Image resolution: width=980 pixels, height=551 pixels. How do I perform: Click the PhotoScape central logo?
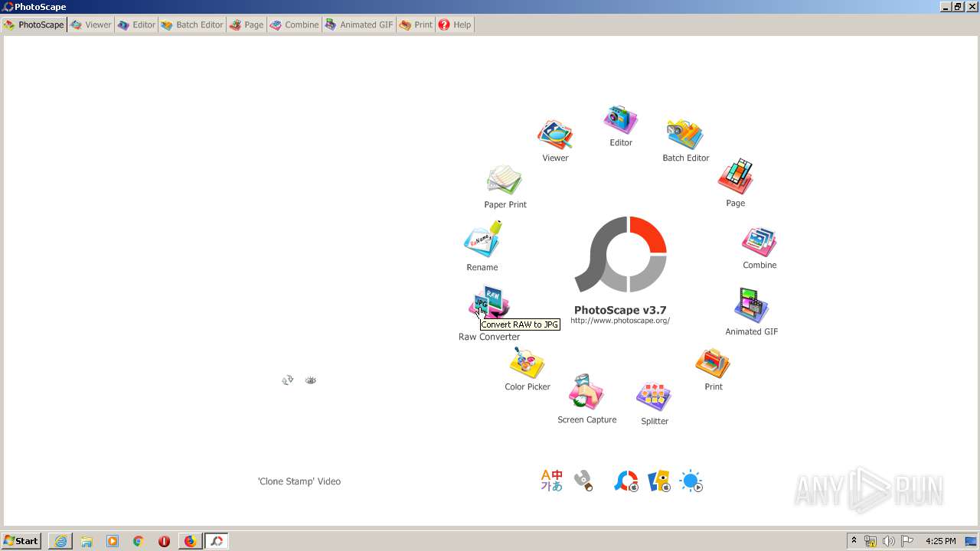[x=621, y=254]
